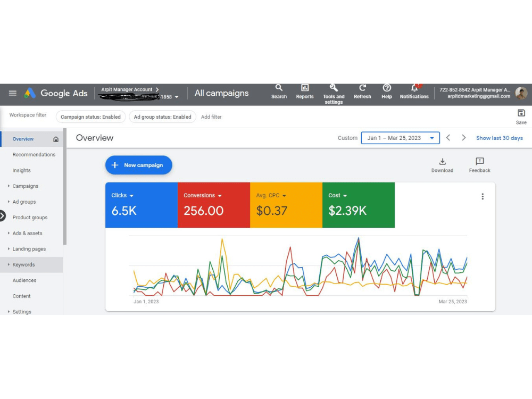532x399 pixels.
Task: Expand the Keywords section
Action: pos(9,264)
